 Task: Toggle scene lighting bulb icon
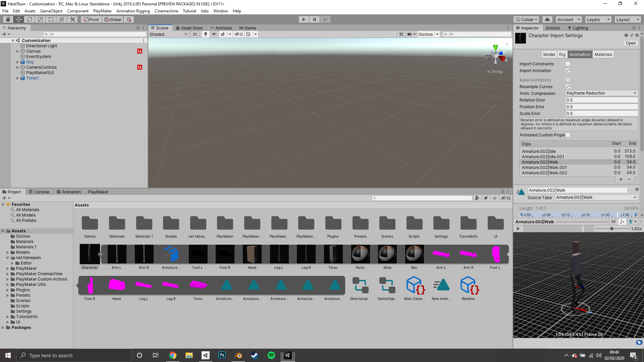206,34
